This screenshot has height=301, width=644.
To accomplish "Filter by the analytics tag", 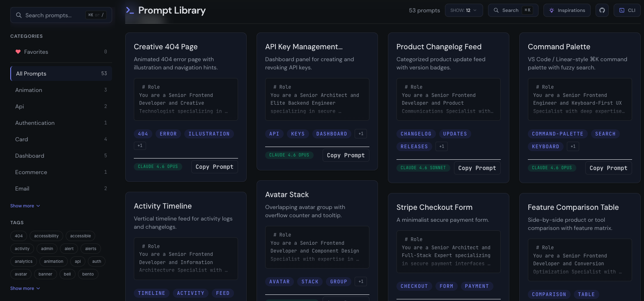I will tap(24, 262).
